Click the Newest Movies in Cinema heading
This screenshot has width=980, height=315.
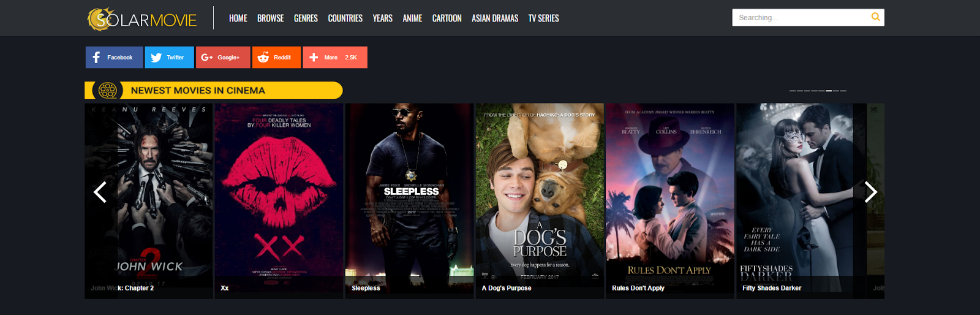point(198,91)
